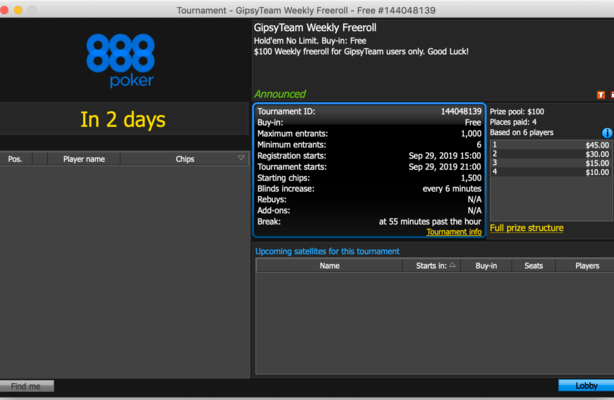Sort satellites by Name column
The width and height of the screenshot is (614, 400).
click(x=329, y=266)
